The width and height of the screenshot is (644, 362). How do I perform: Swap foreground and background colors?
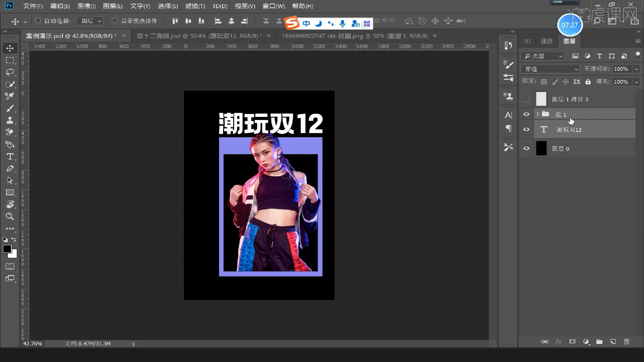[x=14, y=240]
